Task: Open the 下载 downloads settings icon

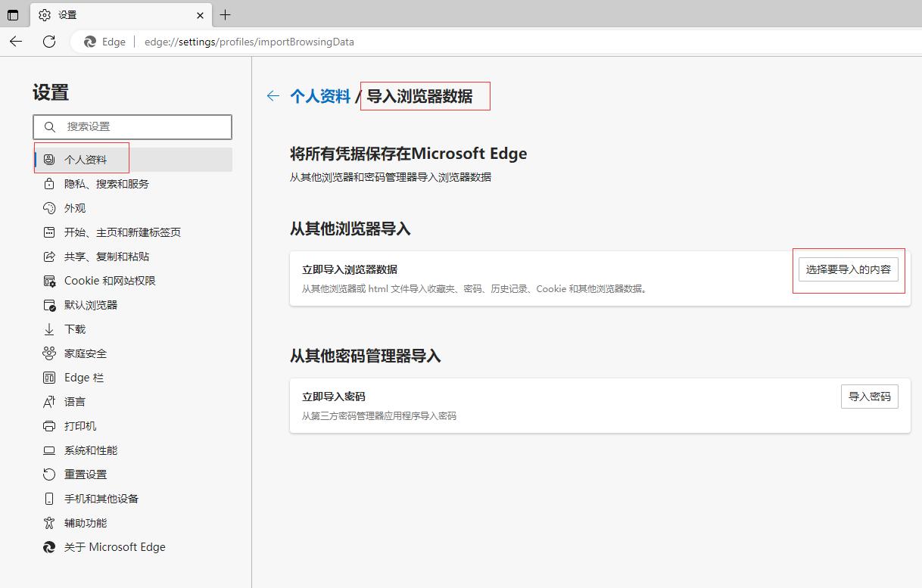Action: point(48,328)
